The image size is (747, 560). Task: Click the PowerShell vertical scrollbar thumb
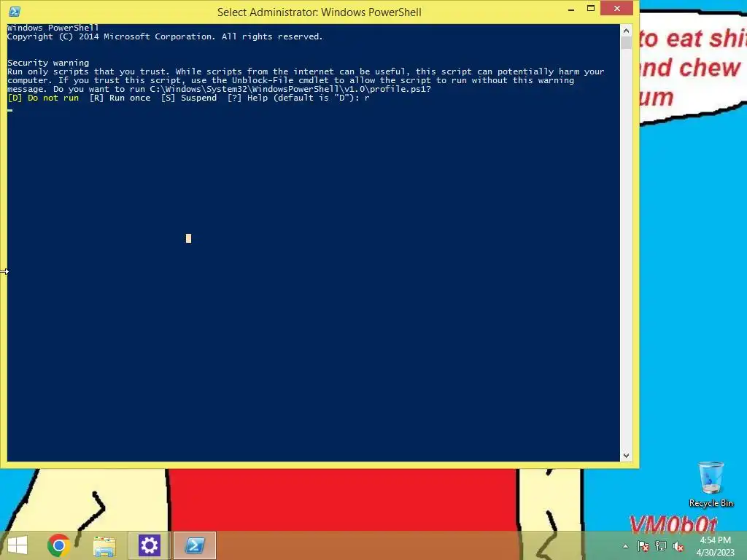coord(626,43)
